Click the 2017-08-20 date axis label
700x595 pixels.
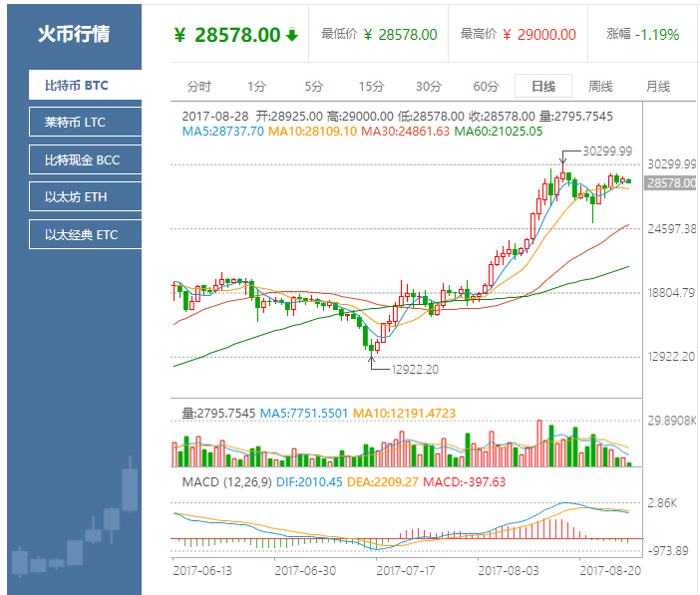(610, 570)
